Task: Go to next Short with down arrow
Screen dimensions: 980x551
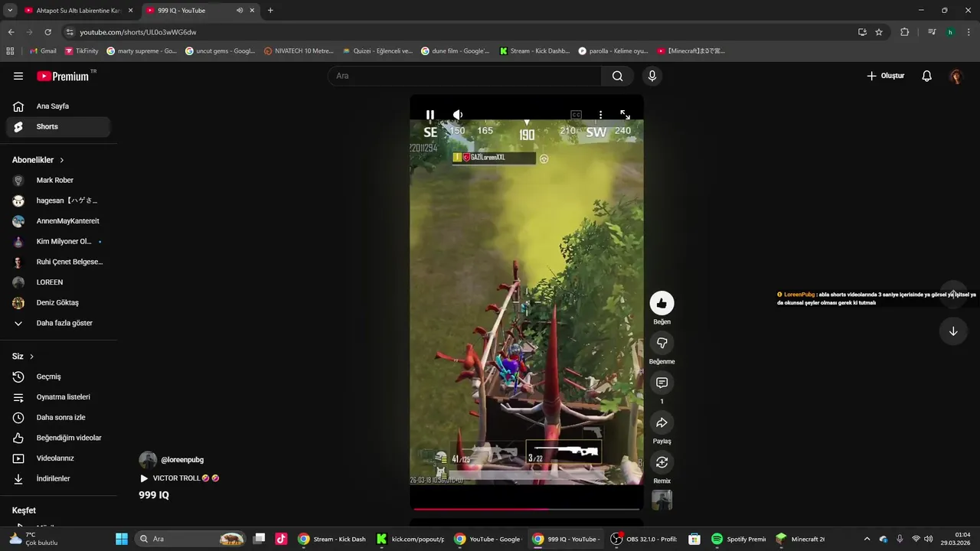Action: pyautogui.click(x=953, y=331)
